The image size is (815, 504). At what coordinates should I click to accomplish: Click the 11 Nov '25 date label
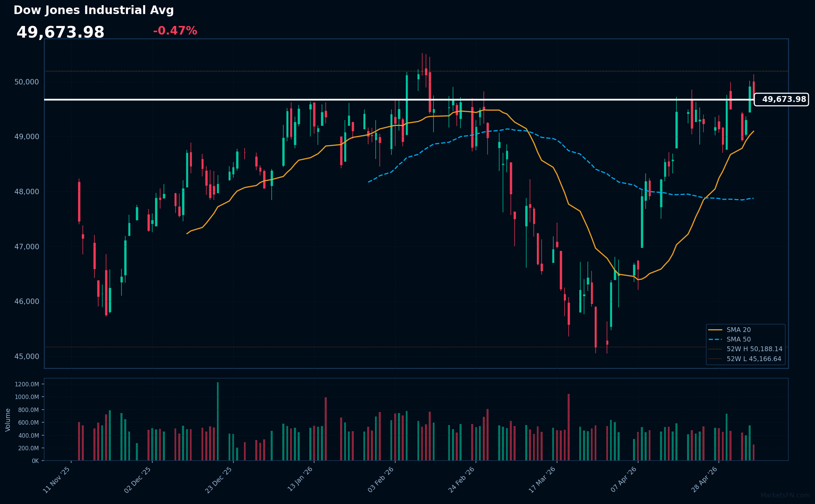click(x=57, y=480)
